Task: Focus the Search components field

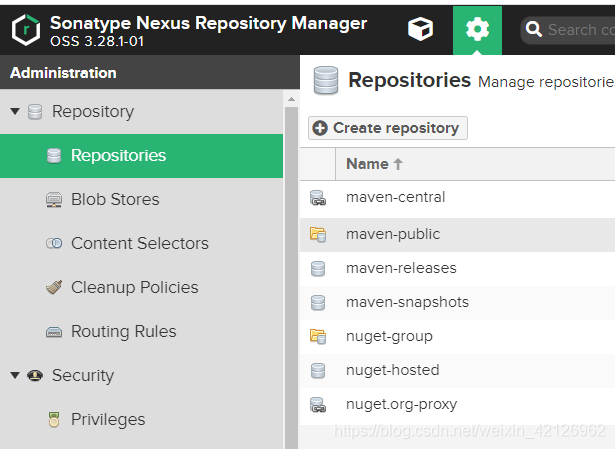Action: (568, 30)
